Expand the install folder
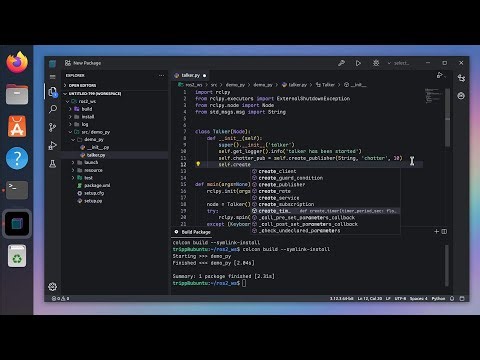 point(88,117)
